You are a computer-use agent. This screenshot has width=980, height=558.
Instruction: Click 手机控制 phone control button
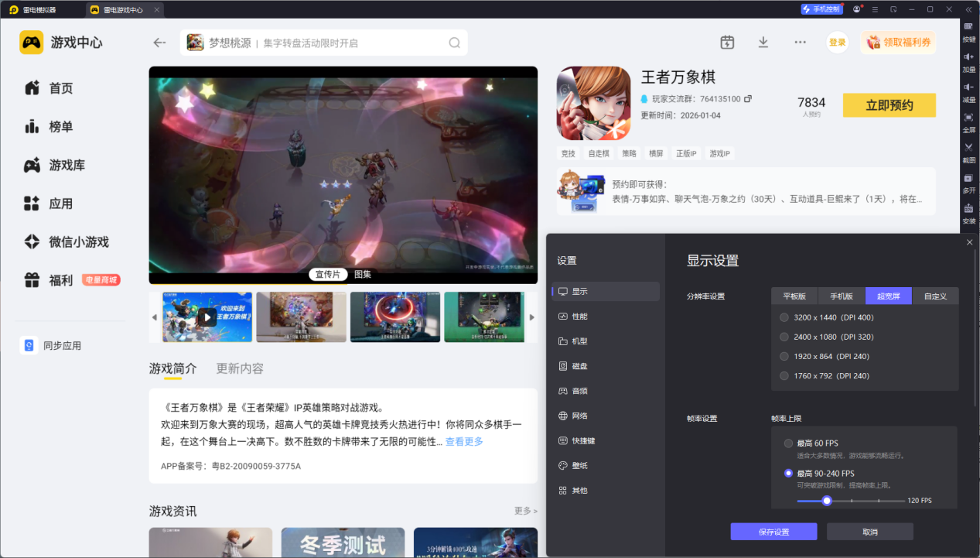[821, 9]
